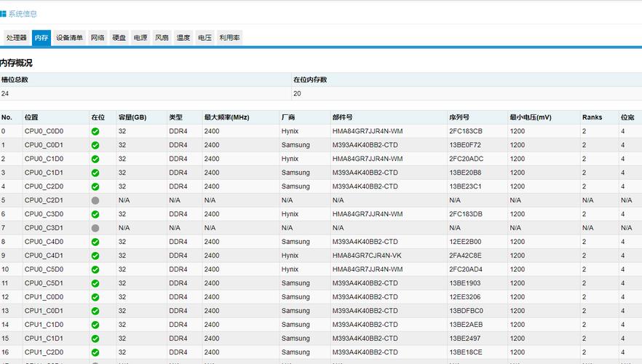Click green presence icon for CPU0_C4D0

coord(95,242)
